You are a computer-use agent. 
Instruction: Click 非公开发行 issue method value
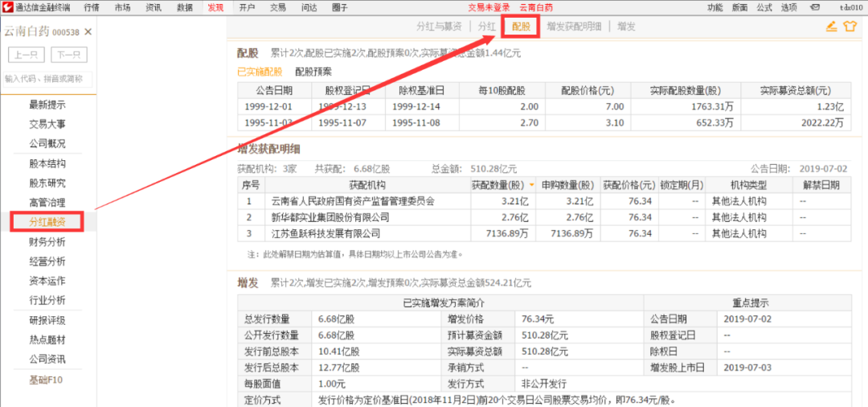pos(544,383)
